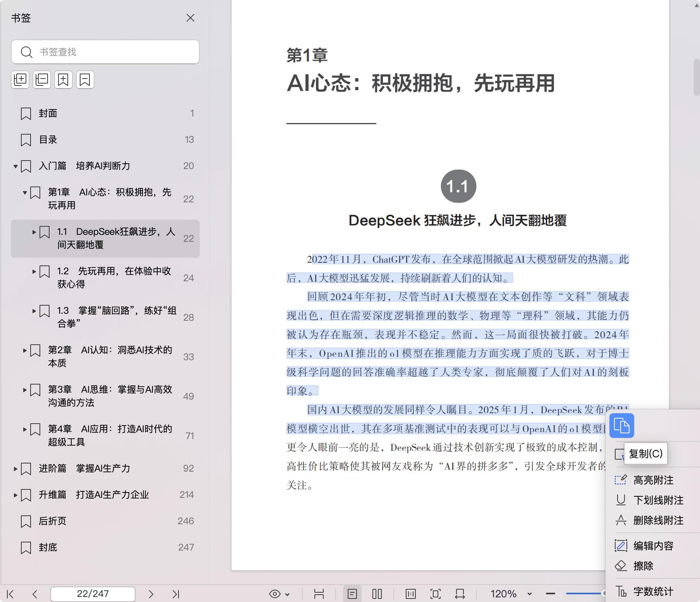Image resolution: width=700 pixels, height=602 pixels.
Task: Click the 高亮附注 highlight icon
Action: click(621, 480)
